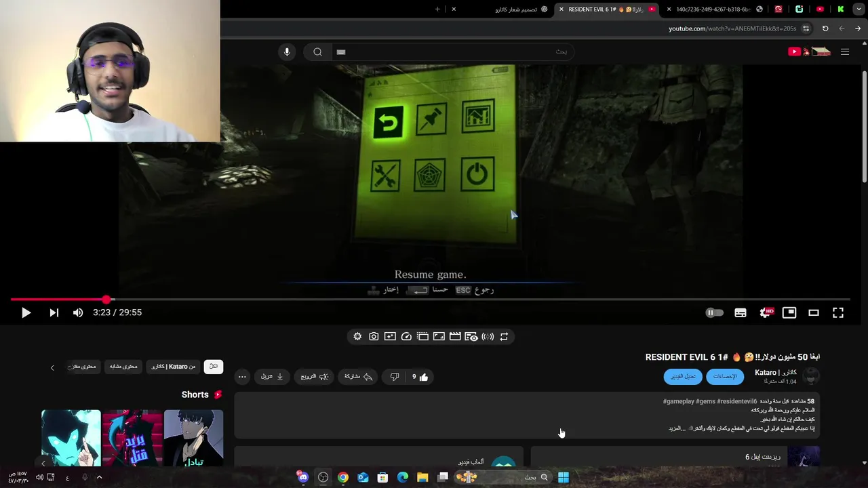Image resolution: width=868 pixels, height=488 pixels.
Task: Seek on the red video progress bar
Action: coord(430,299)
